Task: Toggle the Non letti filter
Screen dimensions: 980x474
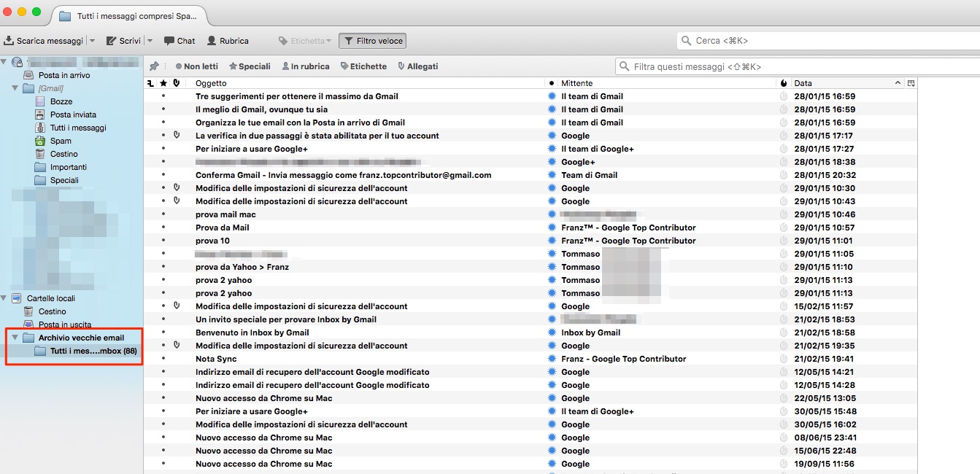Action: point(196,66)
